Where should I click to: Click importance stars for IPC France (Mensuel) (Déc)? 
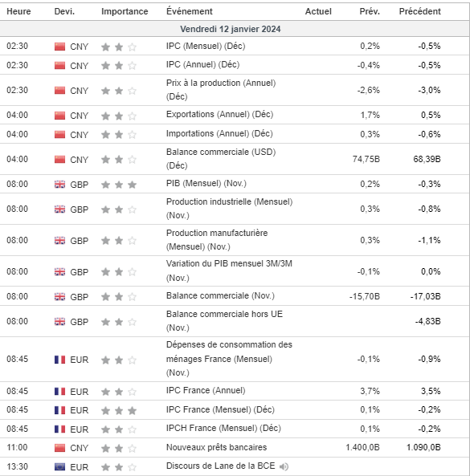(x=119, y=410)
